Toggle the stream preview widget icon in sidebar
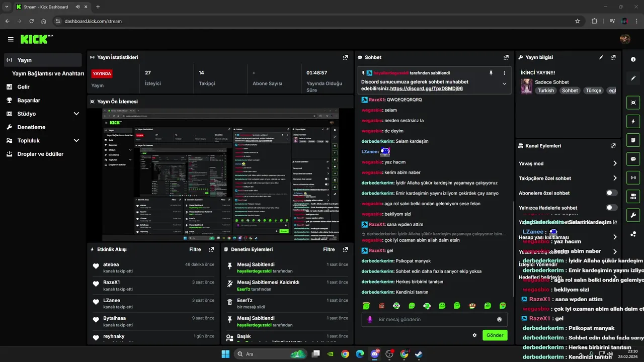644x362 pixels. (x=633, y=103)
